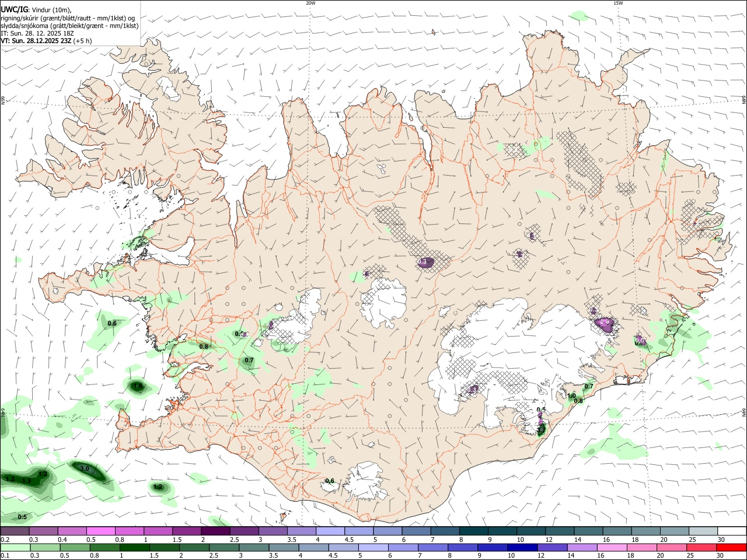Screen dimensions: 747x560
Task: Pick lower-scale swatch between 25 and 30
Action: tap(701, 547)
